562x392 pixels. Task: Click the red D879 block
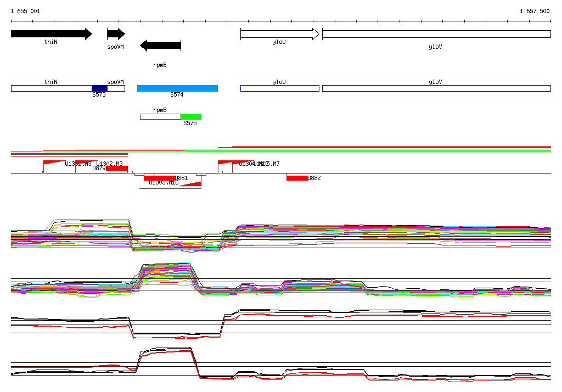117,169
